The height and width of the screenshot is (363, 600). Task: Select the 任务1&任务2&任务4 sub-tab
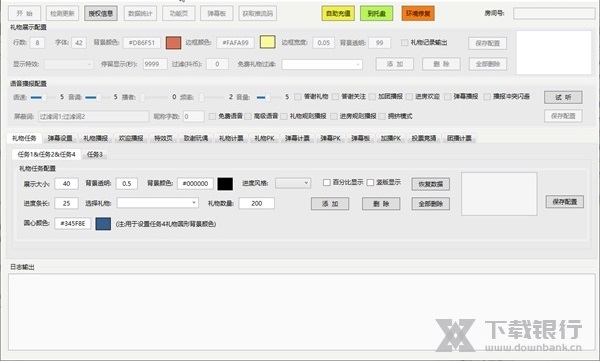[47, 154]
